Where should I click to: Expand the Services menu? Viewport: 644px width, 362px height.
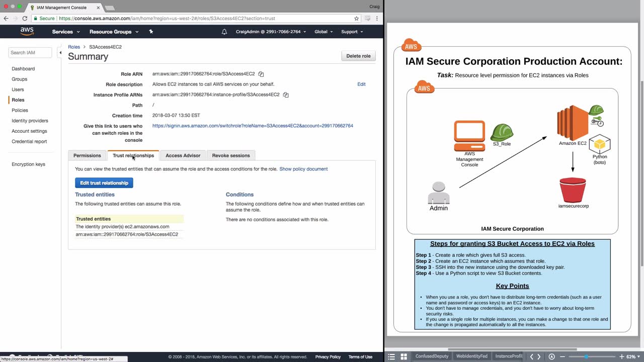click(x=66, y=32)
